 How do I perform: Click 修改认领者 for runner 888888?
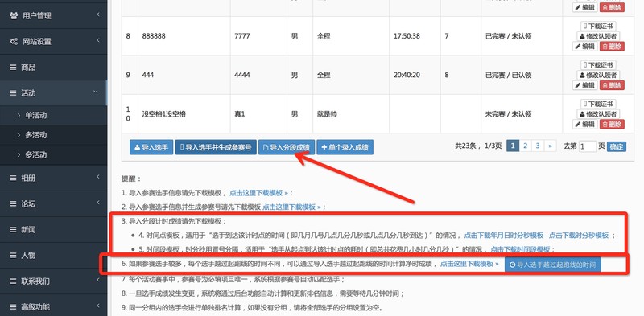pos(598,36)
